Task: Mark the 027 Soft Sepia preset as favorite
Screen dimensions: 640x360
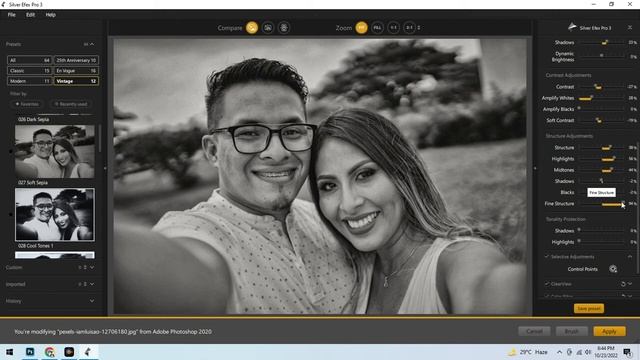Action: pyautogui.click(x=11, y=215)
